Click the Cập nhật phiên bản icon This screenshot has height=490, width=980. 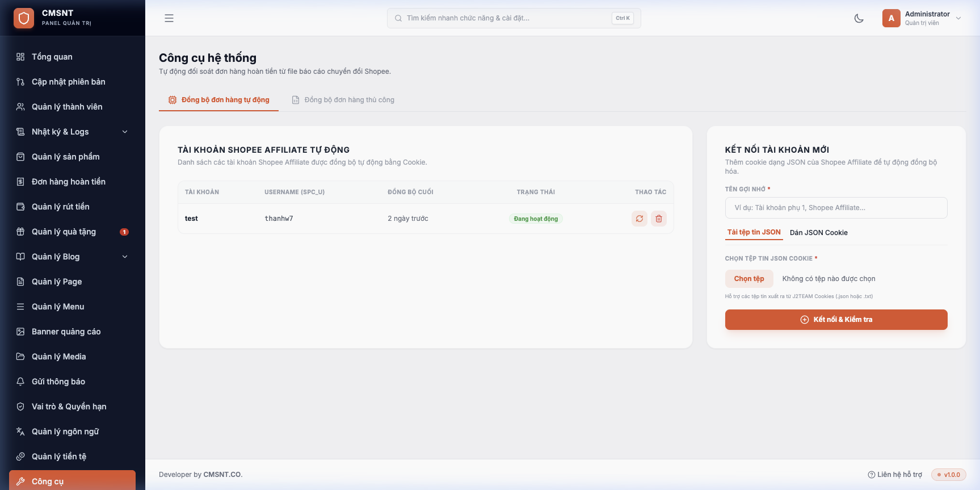coord(20,82)
